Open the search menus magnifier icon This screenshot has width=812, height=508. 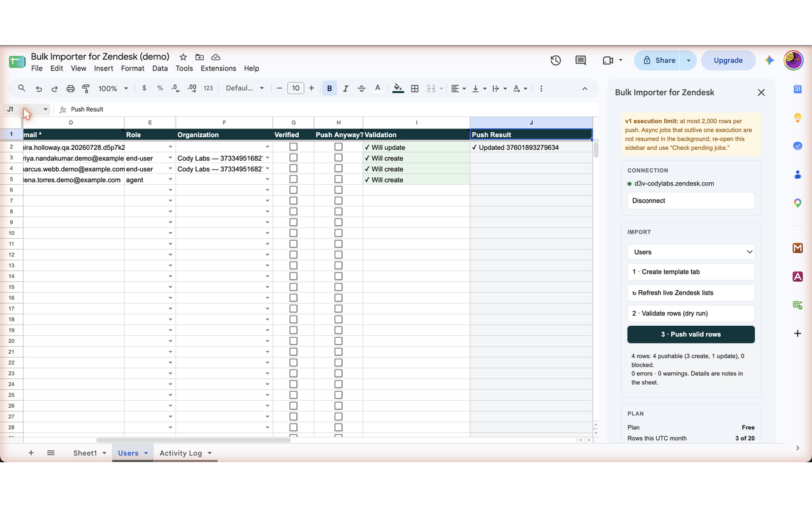tap(22, 88)
